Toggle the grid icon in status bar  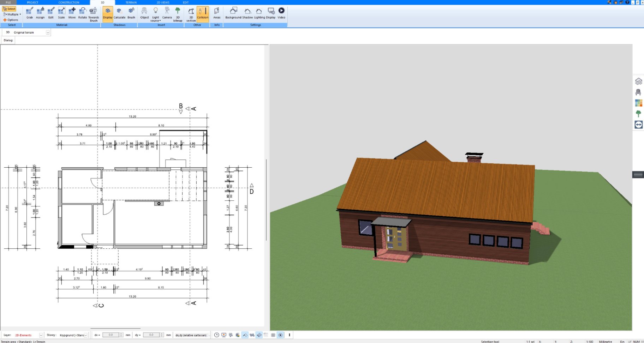(273, 335)
